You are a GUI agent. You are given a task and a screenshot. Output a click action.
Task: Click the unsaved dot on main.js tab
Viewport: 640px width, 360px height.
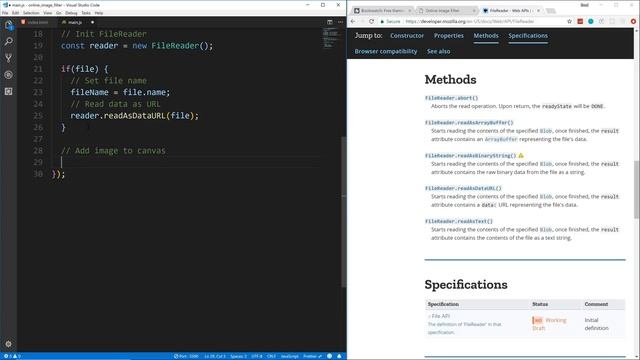(x=92, y=22)
